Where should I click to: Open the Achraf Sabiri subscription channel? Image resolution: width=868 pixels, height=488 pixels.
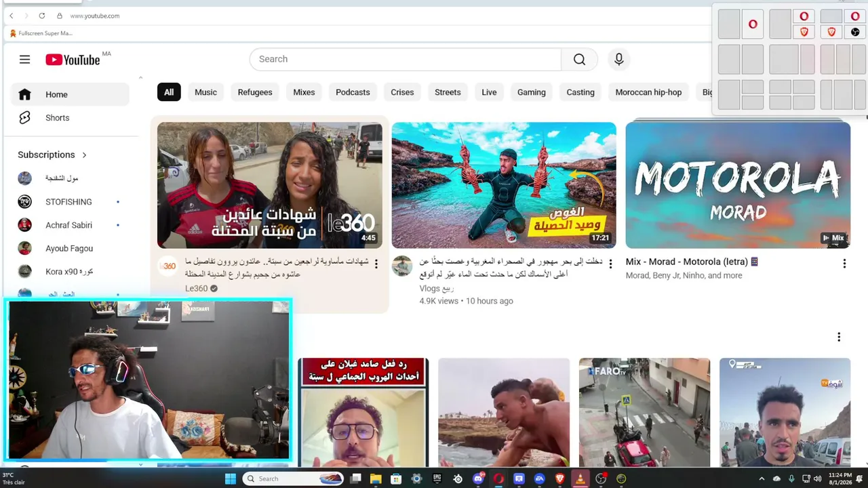click(70, 225)
